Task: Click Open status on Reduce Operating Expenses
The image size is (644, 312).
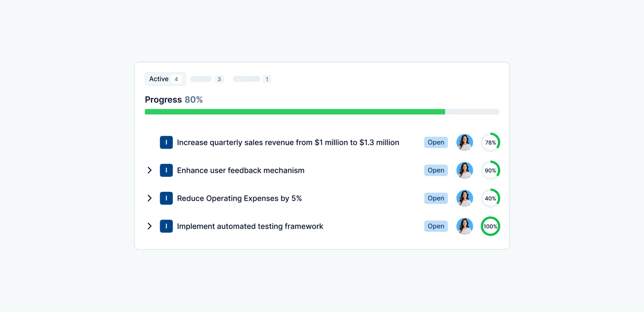Action: [x=436, y=198]
